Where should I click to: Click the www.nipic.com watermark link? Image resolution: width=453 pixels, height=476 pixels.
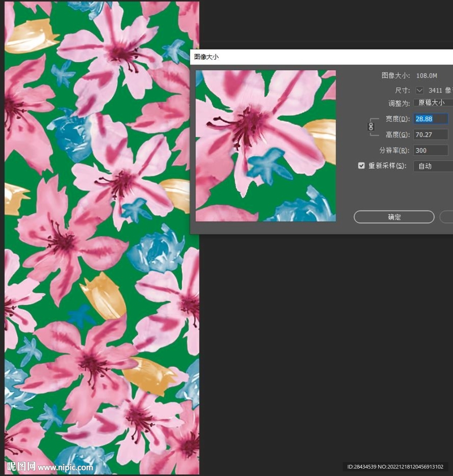coord(65,467)
